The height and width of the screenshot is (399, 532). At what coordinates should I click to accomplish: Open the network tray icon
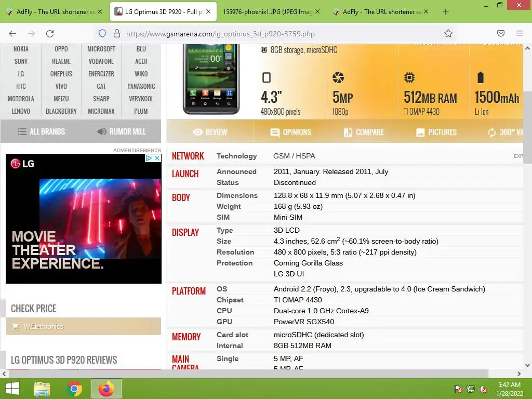pyautogui.click(x=471, y=389)
